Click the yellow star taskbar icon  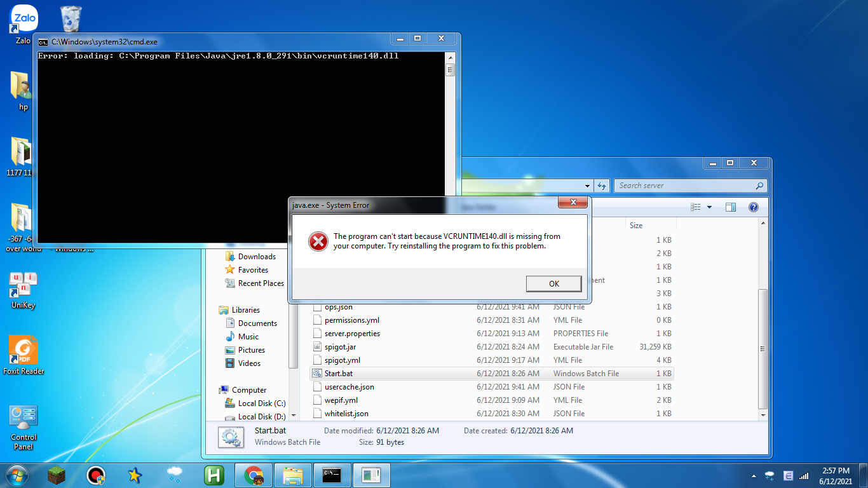(x=135, y=475)
